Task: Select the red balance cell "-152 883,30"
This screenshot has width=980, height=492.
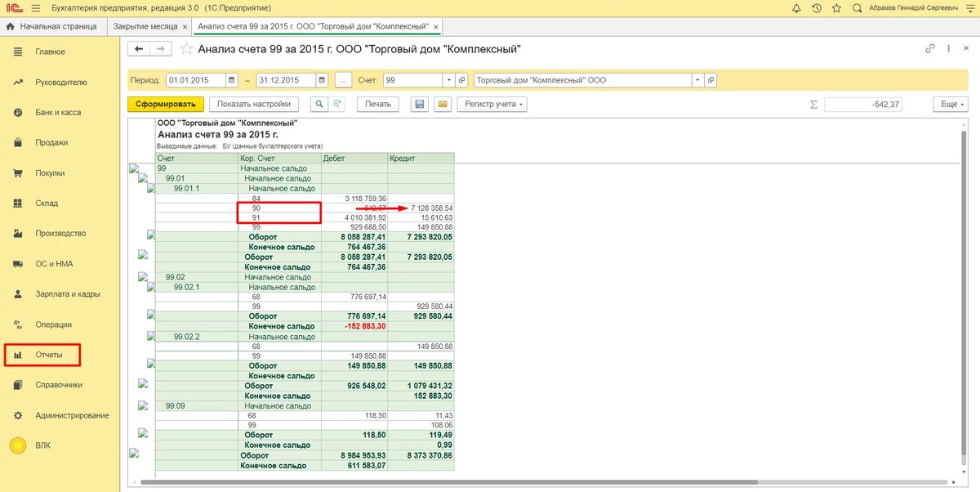Action: (x=354, y=326)
